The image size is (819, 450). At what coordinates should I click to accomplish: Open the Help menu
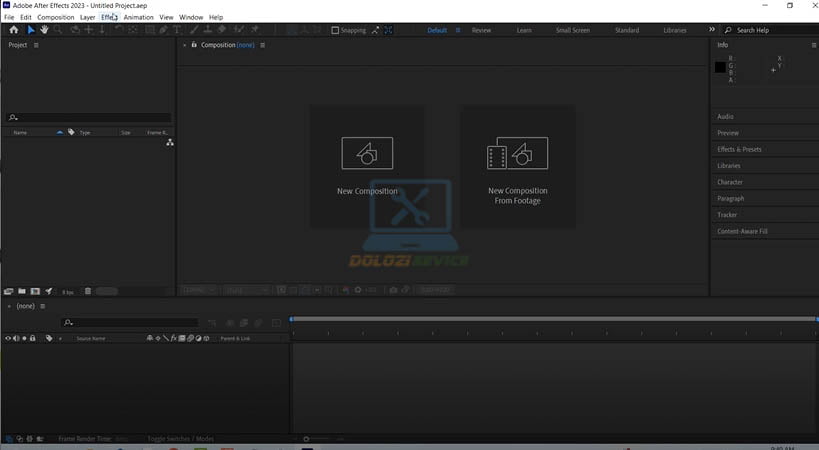216,17
